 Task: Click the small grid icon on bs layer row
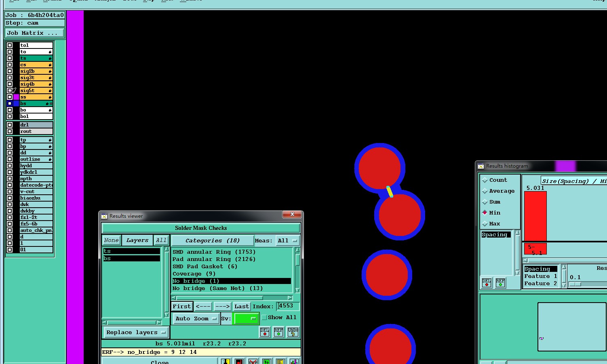point(51,104)
